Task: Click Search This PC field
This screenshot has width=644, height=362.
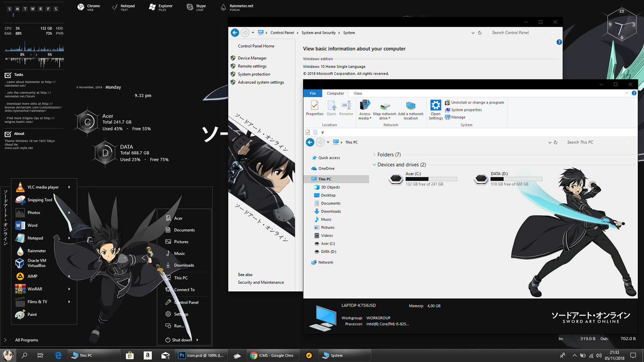Action: (x=598, y=142)
